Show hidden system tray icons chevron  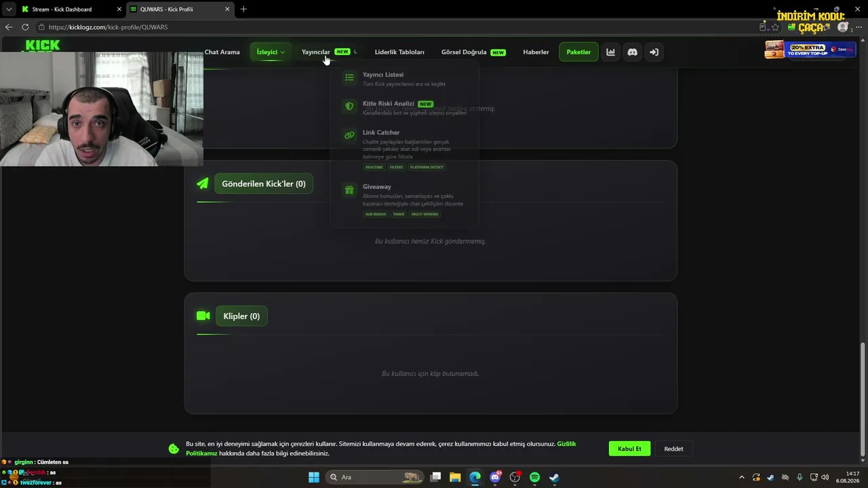[x=741, y=477]
